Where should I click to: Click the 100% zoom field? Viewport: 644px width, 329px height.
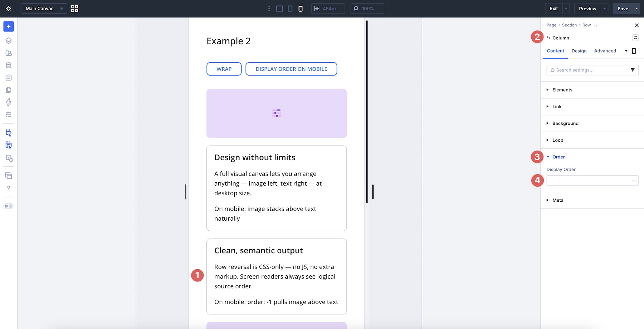pyautogui.click(x=367, y=9)
